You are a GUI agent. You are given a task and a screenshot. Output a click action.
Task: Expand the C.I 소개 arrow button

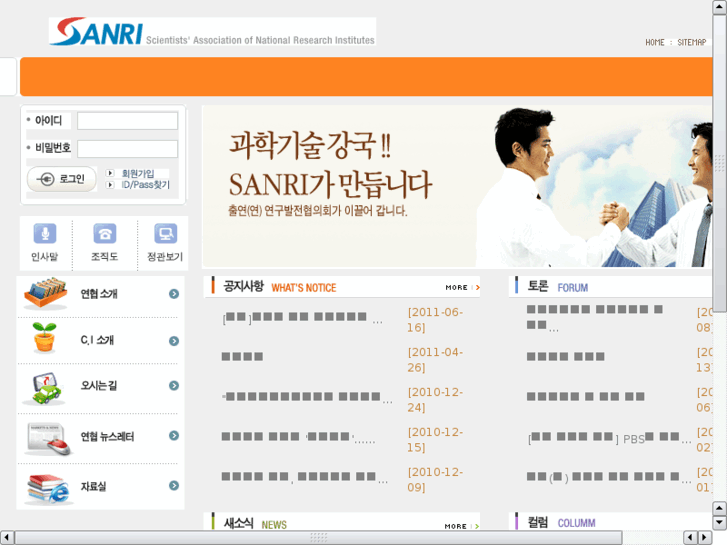pos(174,341)
